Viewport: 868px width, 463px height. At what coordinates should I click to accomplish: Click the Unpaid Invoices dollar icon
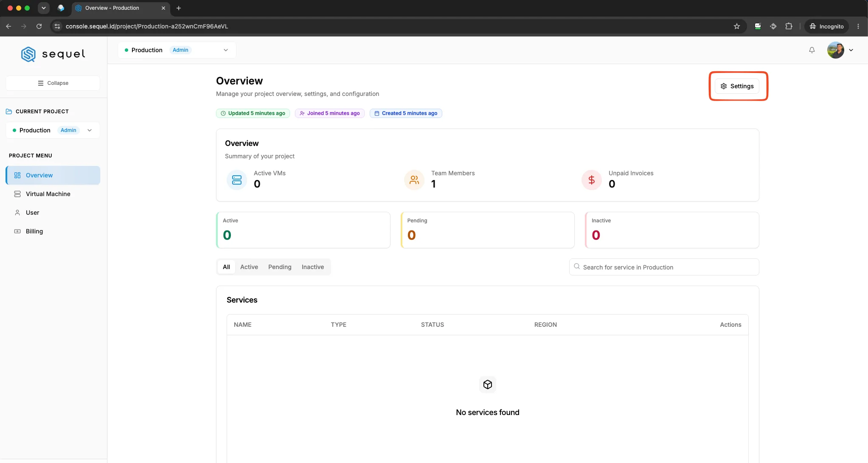pyautogui.click(x=592, y=180)
